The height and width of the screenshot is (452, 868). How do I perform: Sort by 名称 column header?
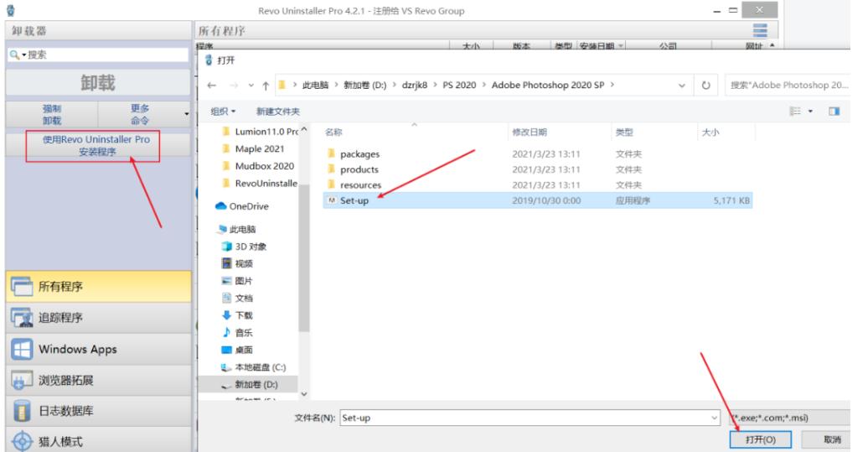tap(333, 132)
